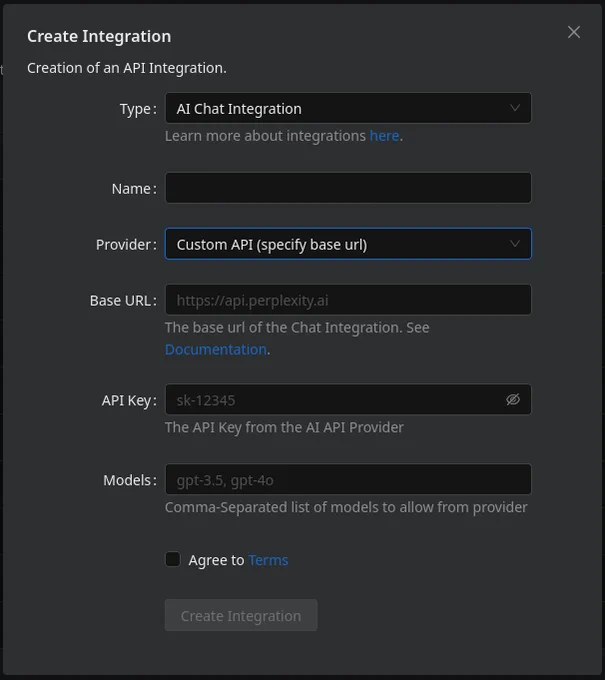Focus the Name text field
Screen dimensions: 605x680
pos(348,188)
